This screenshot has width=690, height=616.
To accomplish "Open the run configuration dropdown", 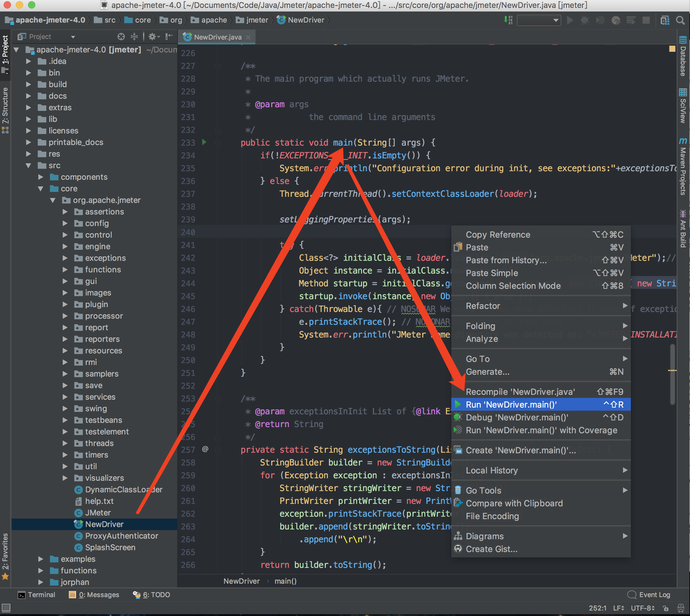I will tap(539, 20).
